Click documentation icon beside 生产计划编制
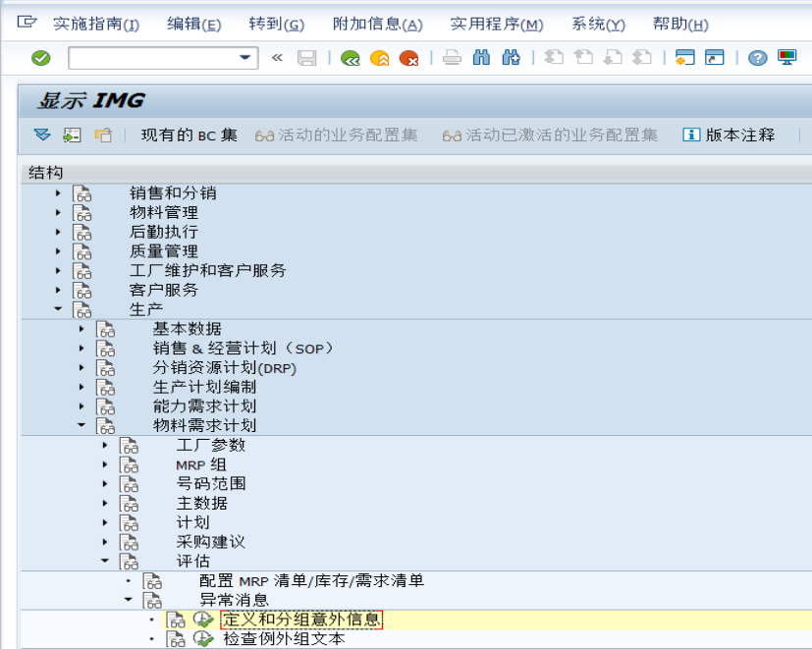The image size is (812, 649). pos(106,387)
